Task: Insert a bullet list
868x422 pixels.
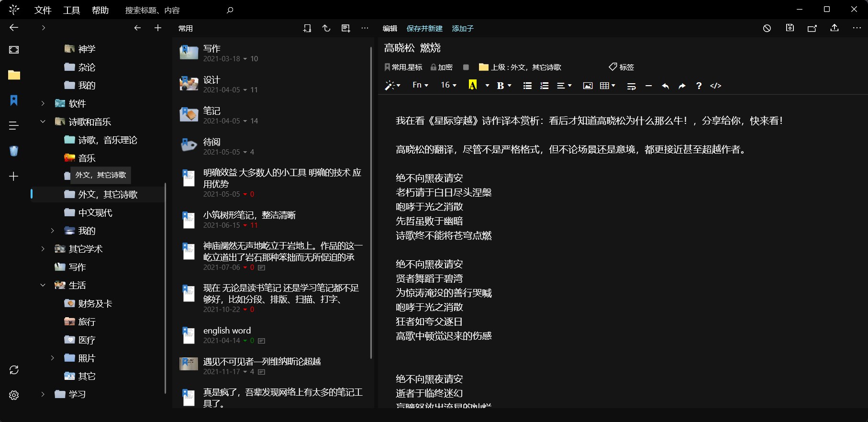Action: pyautogui.click(x=527, y=86)
